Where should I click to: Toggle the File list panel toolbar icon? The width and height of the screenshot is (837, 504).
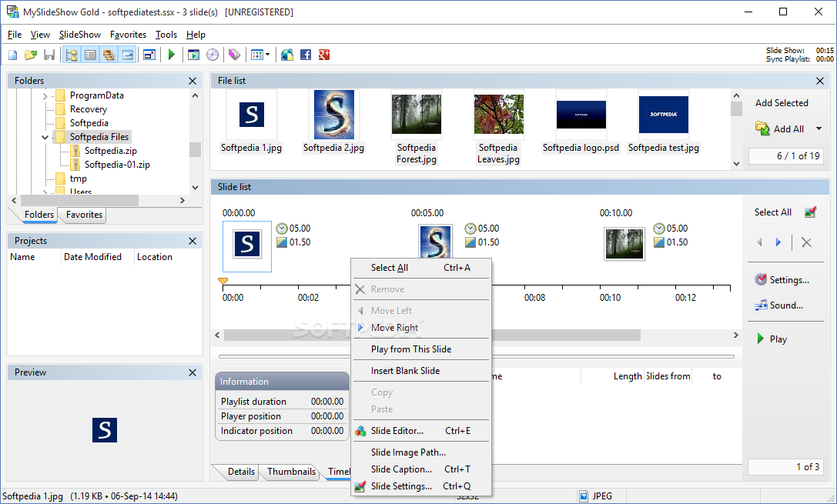(109, 55)
